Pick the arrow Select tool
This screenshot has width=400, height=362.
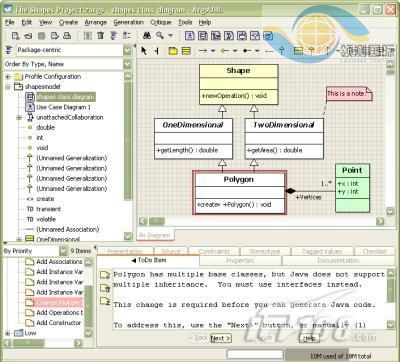144,51
